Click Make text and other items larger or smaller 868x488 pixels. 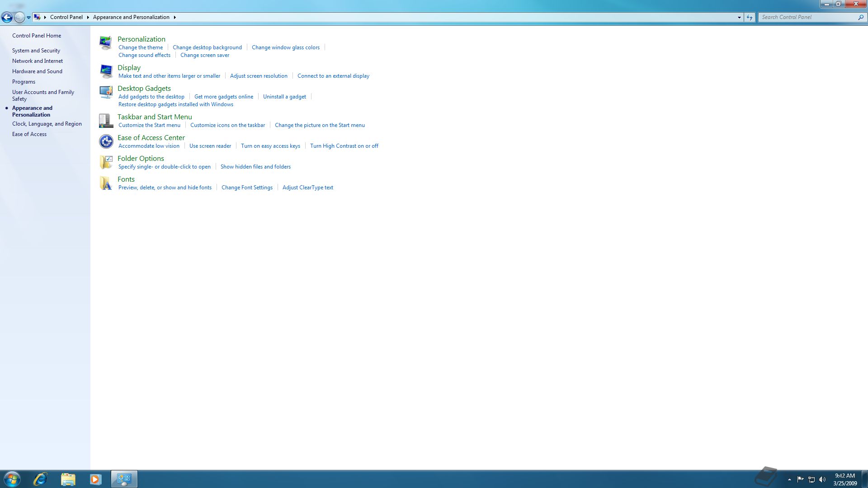[x=169, y=76]
